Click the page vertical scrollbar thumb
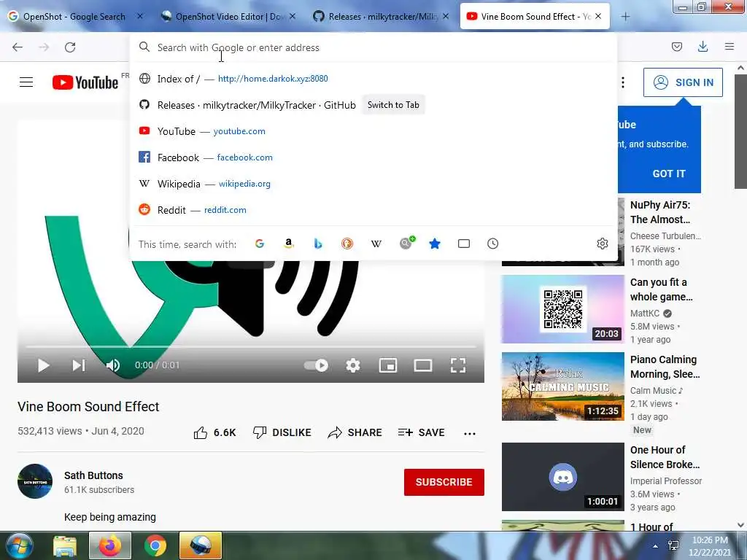 (x=741, y=131)
